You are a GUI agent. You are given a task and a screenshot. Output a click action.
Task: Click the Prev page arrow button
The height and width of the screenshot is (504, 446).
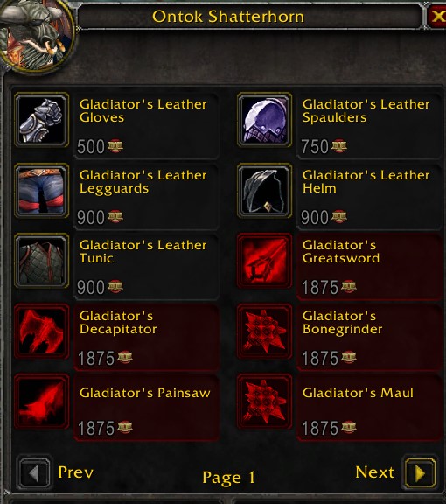(34, 473)
